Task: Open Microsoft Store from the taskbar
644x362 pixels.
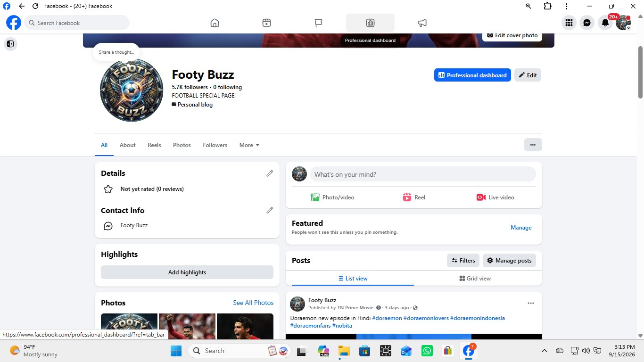Action: 364,351
